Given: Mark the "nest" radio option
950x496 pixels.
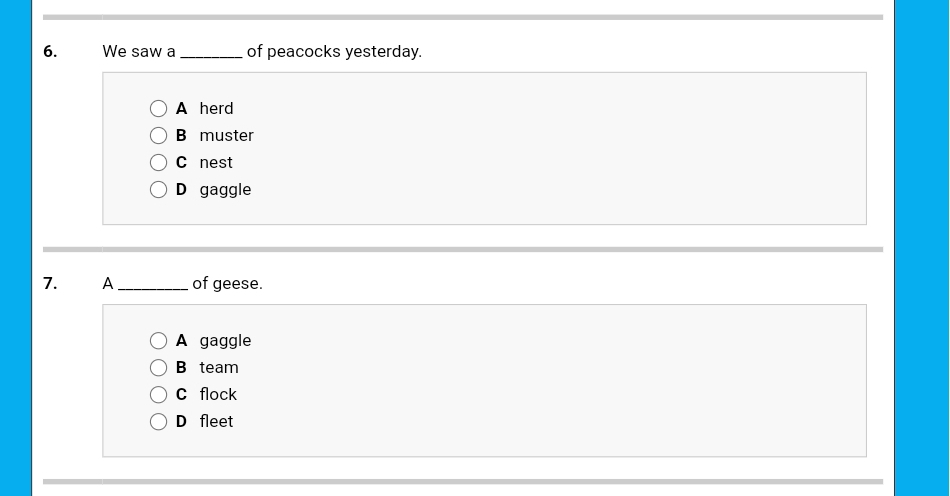Looking at the screenshot, I should pos(158,163).
